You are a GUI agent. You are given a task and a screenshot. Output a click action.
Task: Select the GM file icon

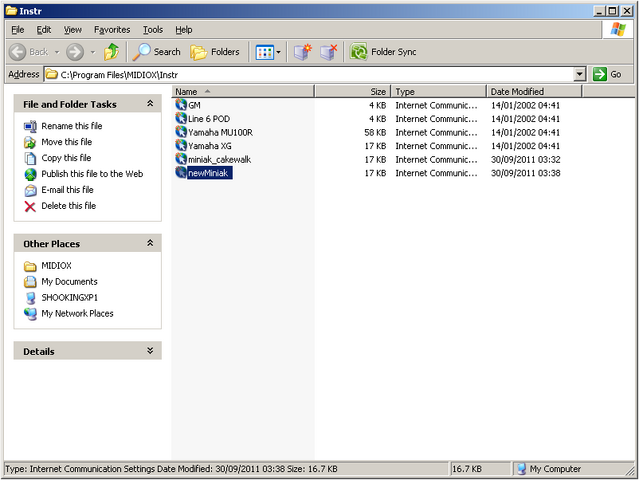[x=181, y=105]
